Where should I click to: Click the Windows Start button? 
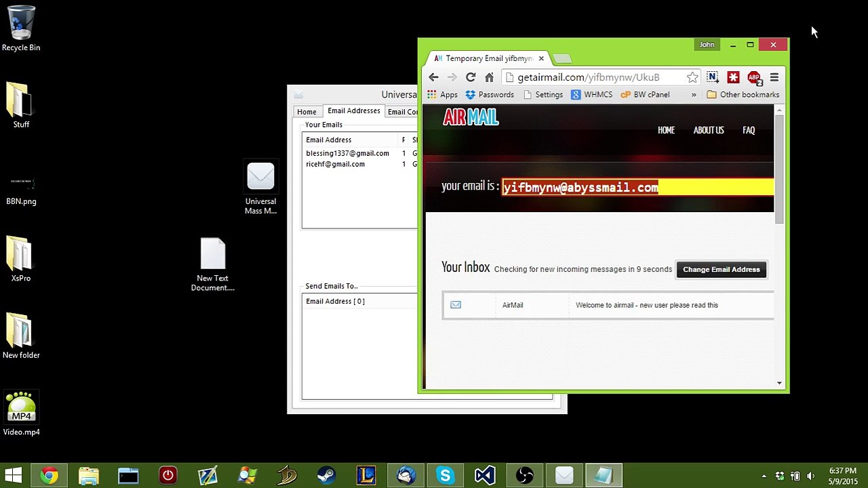click(x=13, y=476)
